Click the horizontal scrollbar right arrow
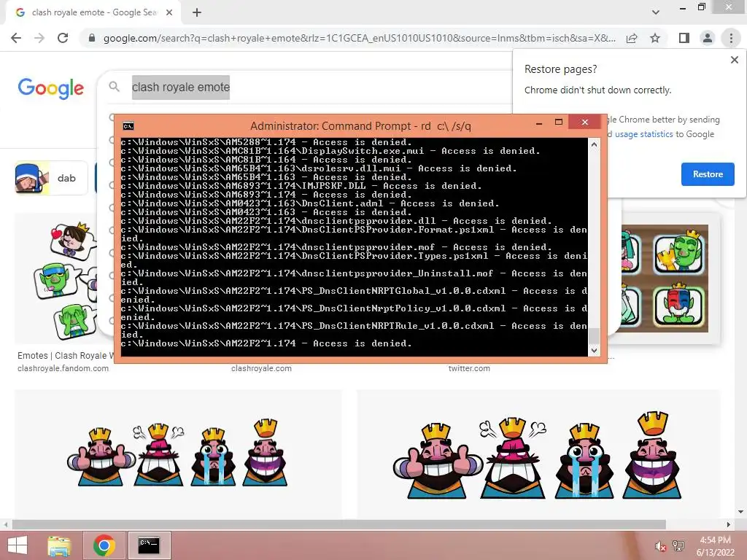This screenshot has height=560, width=747. (x=729, y=525)
